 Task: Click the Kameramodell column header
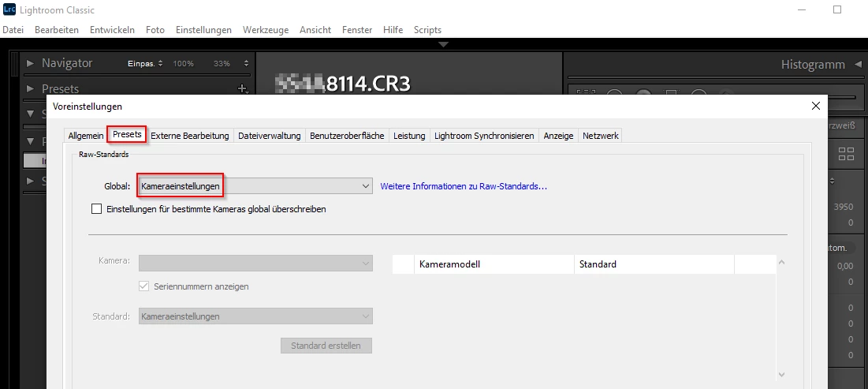coord(494,264)
